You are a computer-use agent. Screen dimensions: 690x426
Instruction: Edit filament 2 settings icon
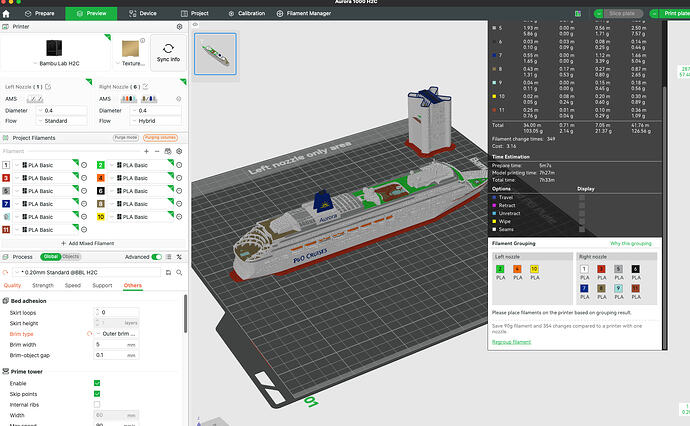point(179,165)
